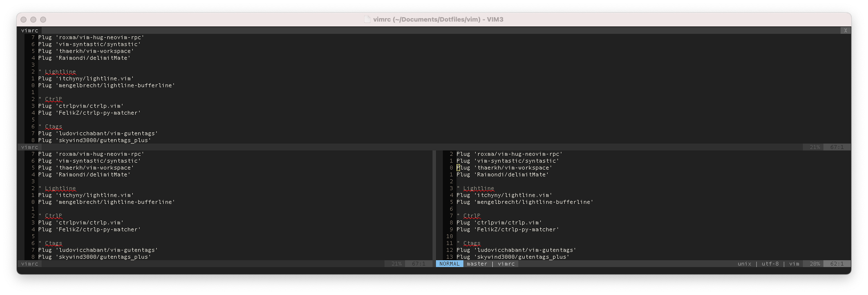Click the window zoom button in title bar
Viewport: 868px width, 295px height.
pyautogui.click(x=43, y=20)
